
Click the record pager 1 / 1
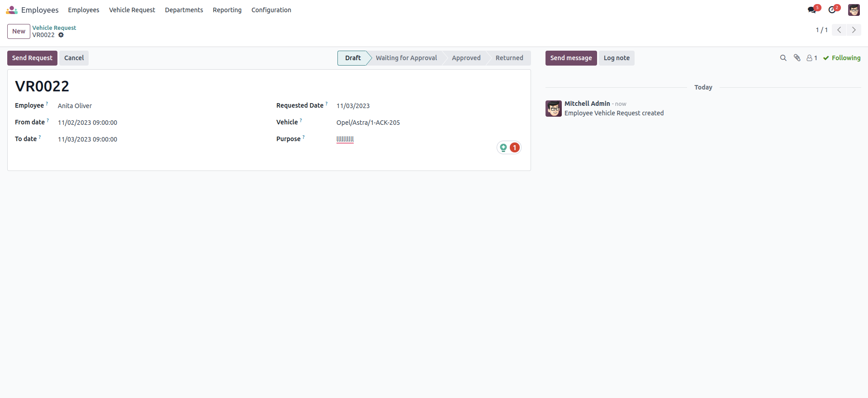[x=822, y=30]
